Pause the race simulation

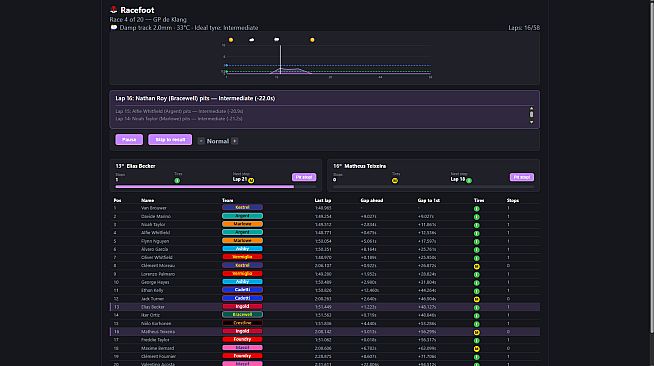tap(129, 140)
